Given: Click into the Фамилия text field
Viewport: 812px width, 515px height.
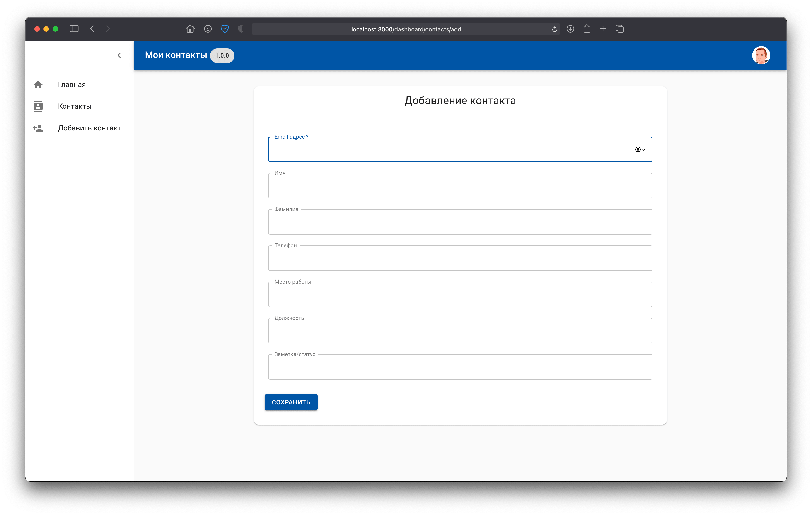Looking at the screenshot, I should pyautogui.click(x=460, y=222).
